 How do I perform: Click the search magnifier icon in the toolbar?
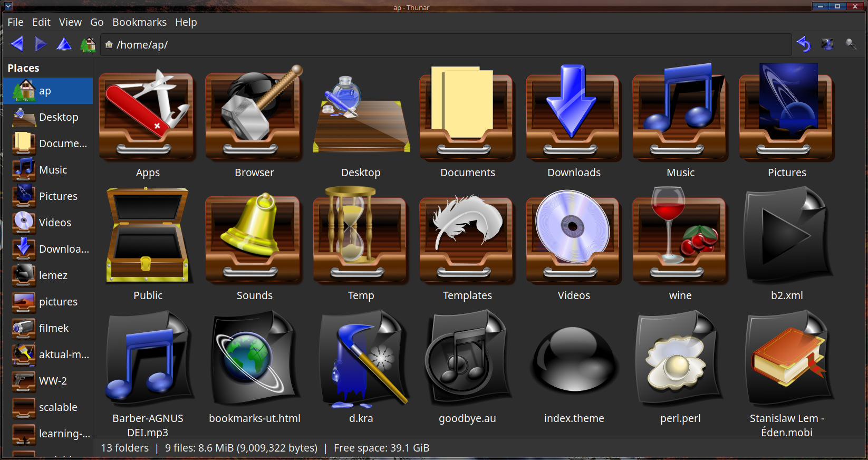(851, 44)
